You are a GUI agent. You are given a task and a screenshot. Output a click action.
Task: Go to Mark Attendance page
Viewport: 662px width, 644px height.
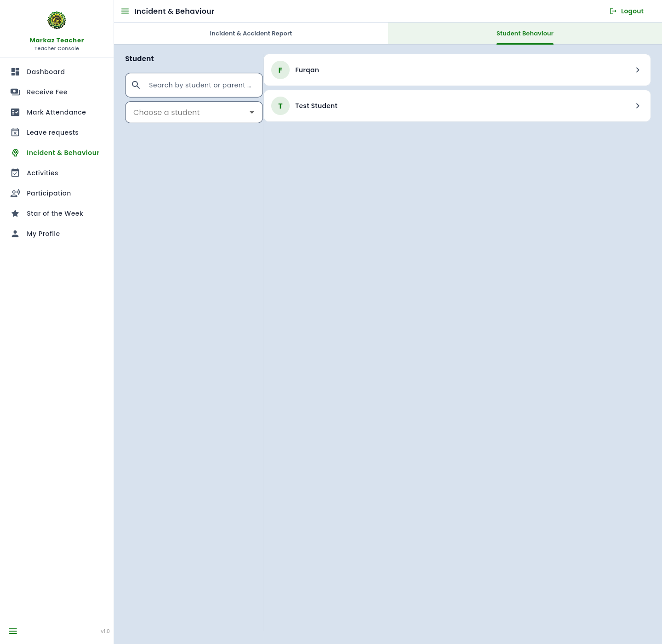[56, 112]
